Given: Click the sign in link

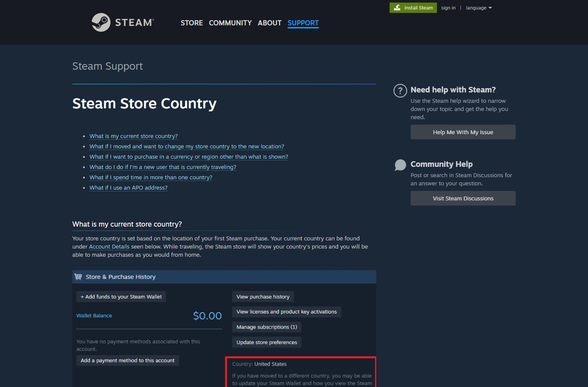Looking at the screenshot, I should click(448, 8).
